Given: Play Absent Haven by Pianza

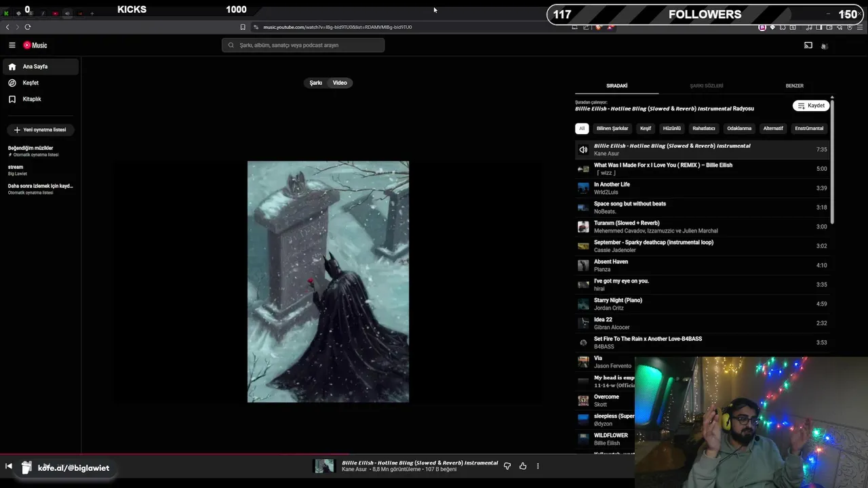Looking at the screenshot, I should pyautogui.click(x=702, y=266).
